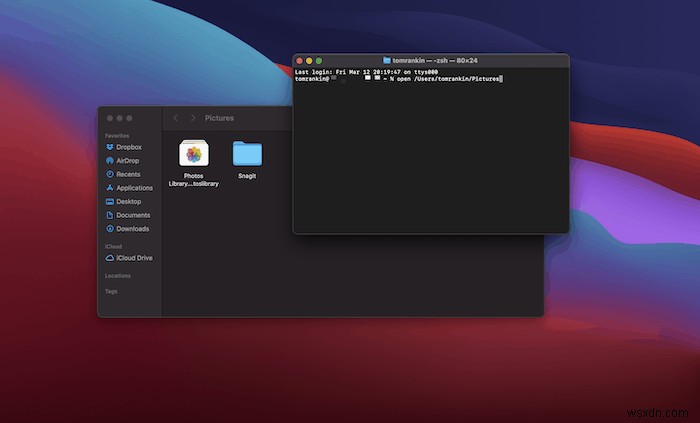Click the open /Users/tomrankin/Pictures command
This screenshot has width=700, height=423.
pyautogui.click(x=448, y=79)
